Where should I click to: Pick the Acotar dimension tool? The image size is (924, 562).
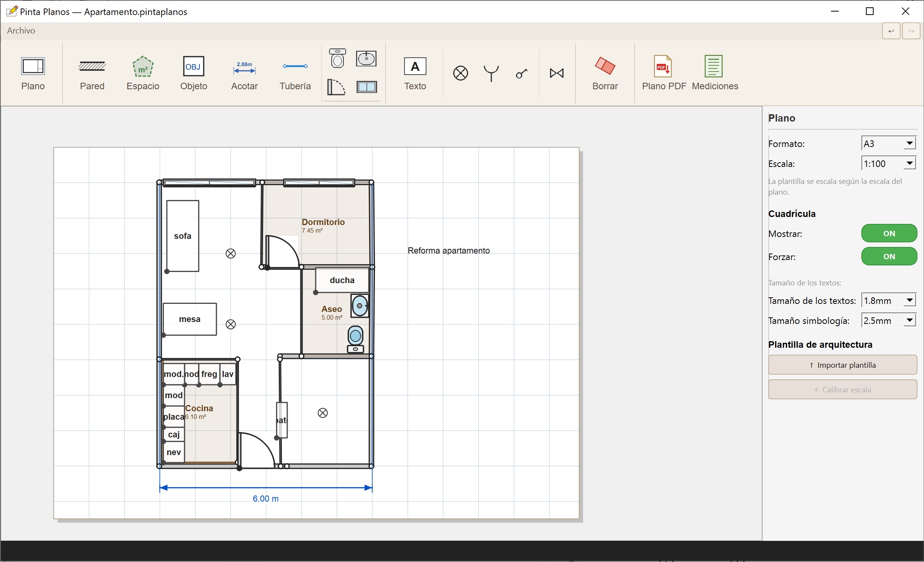coord(244,73)
